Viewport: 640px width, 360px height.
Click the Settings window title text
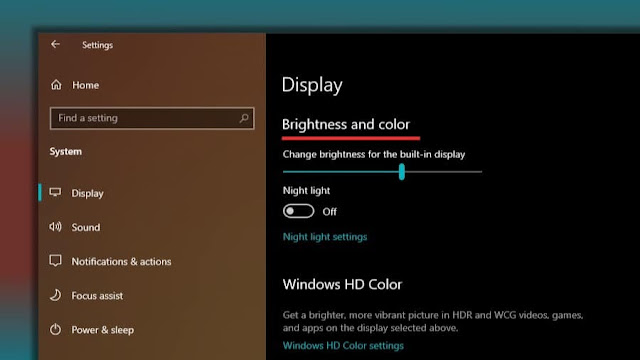click(98, 45)
